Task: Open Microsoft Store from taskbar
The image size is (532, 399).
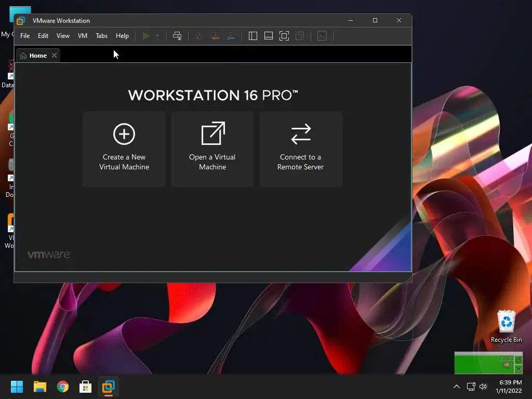Action: [86, 387]
